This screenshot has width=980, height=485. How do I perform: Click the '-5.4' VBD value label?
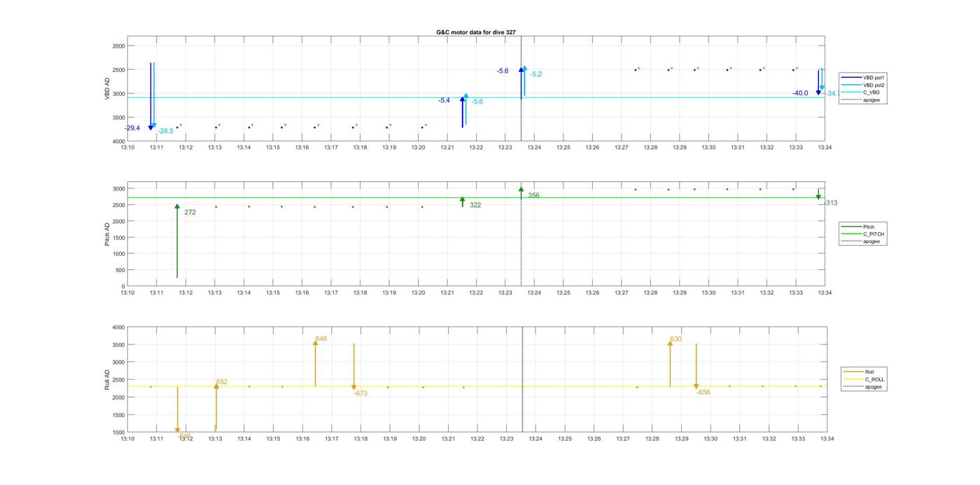click(444, 100)
